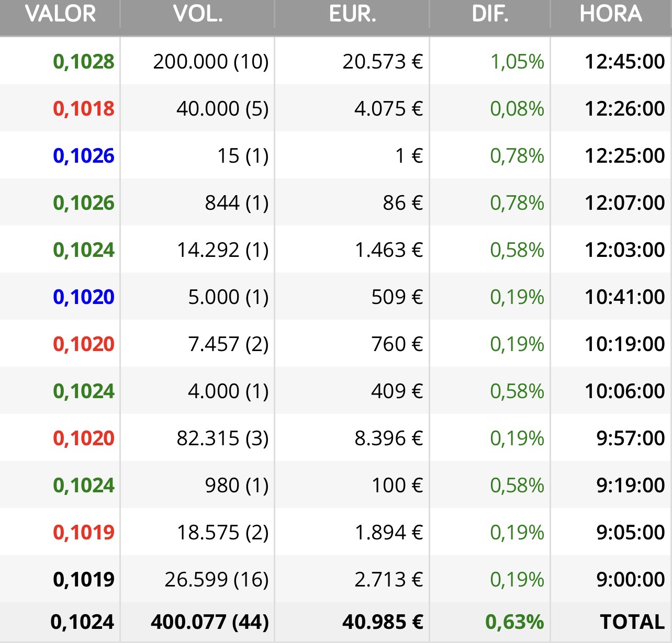Screen dimensions: 672x643
Task: Click the total volume 400.077 (44)
Action: [x=210, y=622]
